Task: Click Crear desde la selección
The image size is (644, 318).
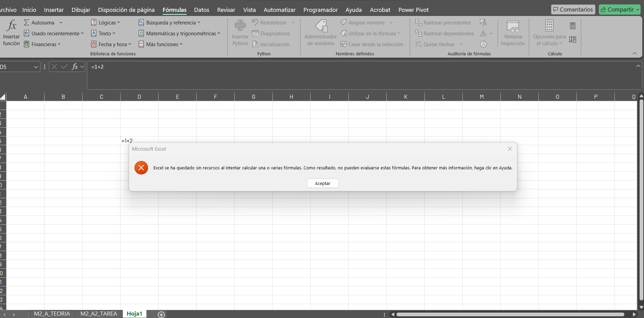Action: (372, 44)
